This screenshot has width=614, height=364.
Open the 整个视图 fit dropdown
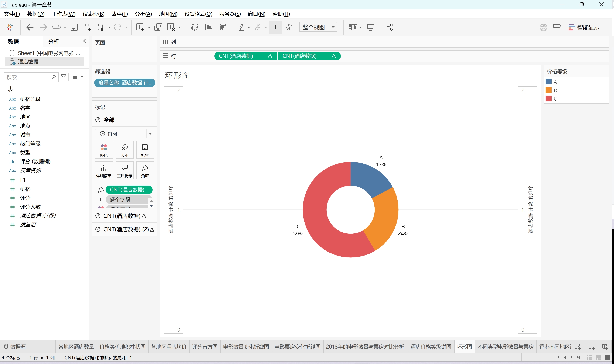(x=333, y=27)
